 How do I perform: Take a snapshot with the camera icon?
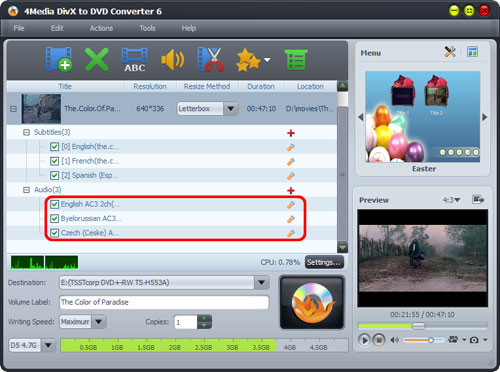474,340
